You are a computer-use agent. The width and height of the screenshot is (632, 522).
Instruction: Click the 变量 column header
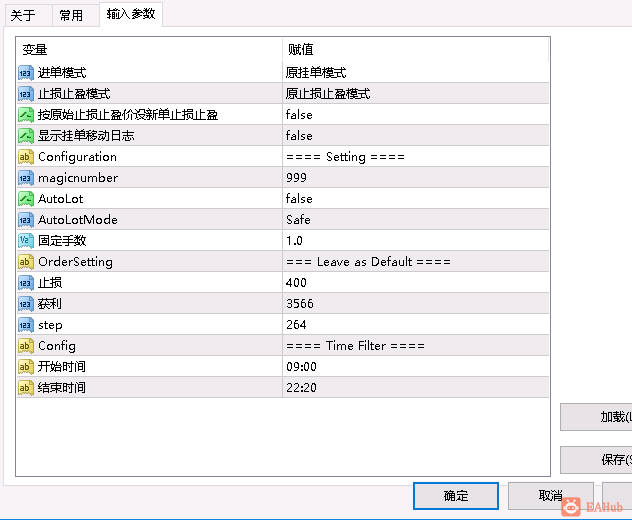(150, 50)
